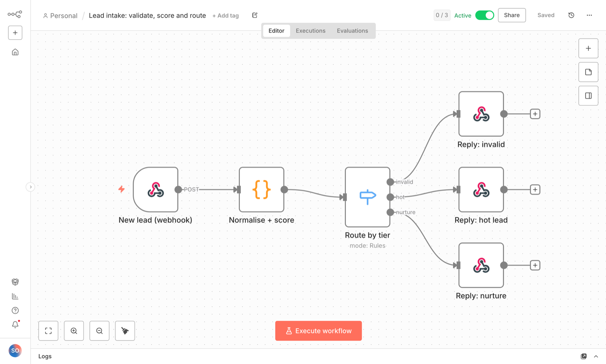The image size is (606, 364).
Task: Open the notifications bell icon
Action: [x=15, y=325]
